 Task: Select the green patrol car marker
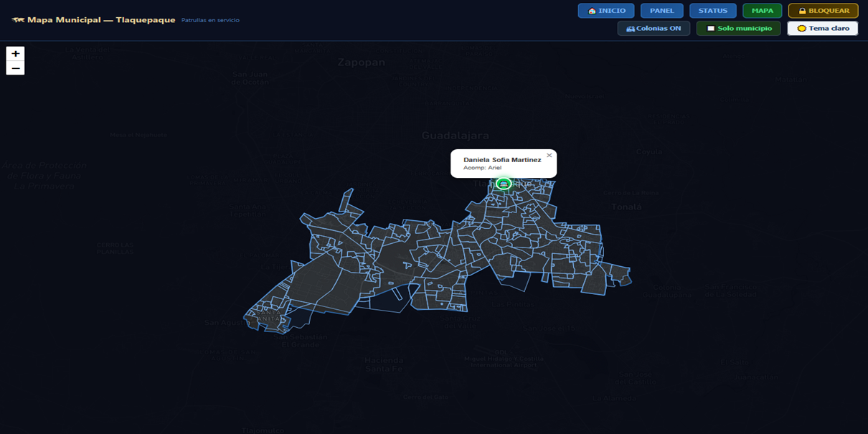504,184
